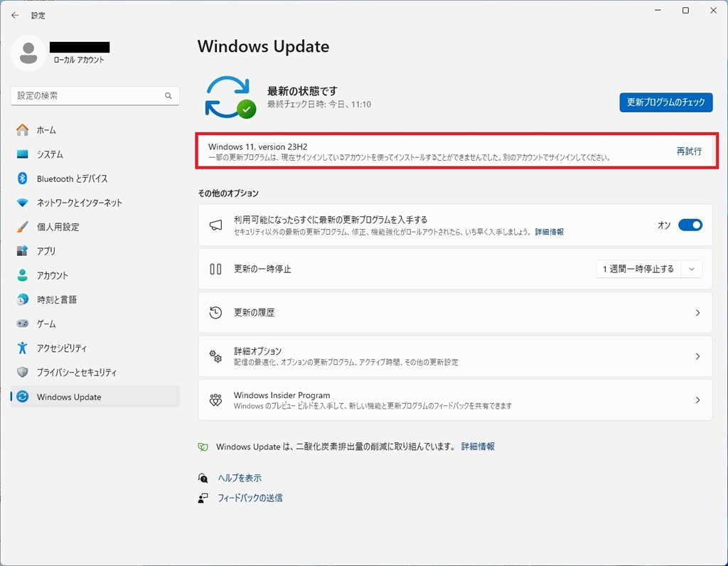Click the large update status sync icon
Viewport: 728px width, 566px height.
click(x=230, y=97)
